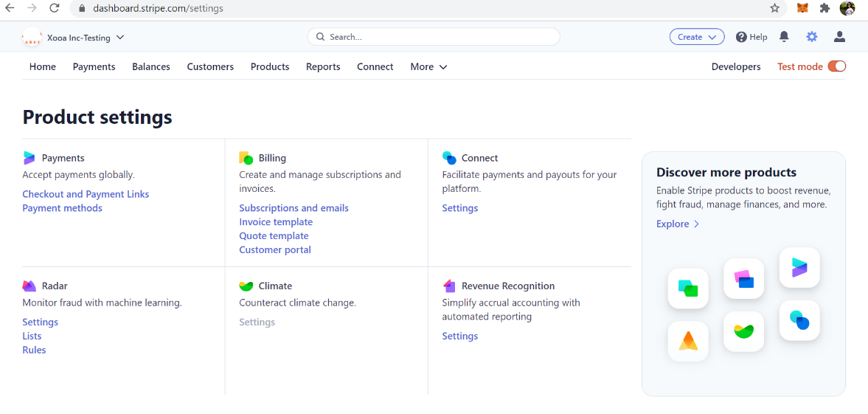This screenshot has width=868, height=414.
Task: Open the Developers link
Action: (x=736, y=66)
